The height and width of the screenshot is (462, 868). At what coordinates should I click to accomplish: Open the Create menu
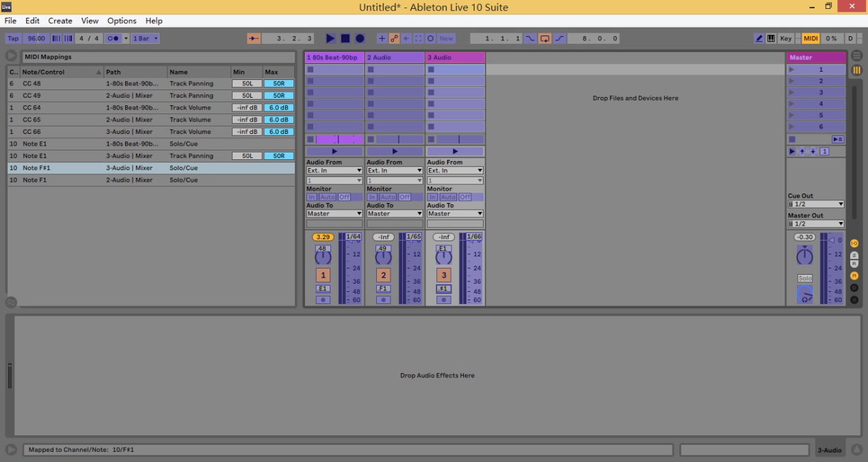pyautogui.click(x=60, y=21)
